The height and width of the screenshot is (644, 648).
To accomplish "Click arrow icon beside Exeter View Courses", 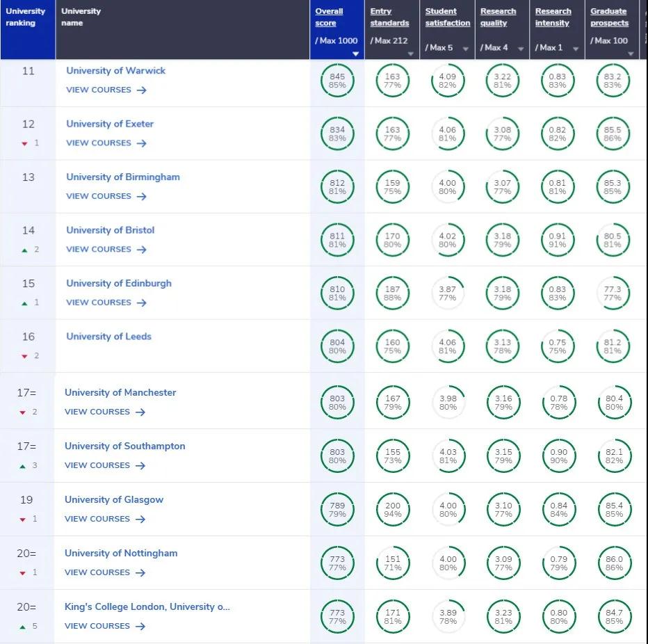I will point(142,143).
